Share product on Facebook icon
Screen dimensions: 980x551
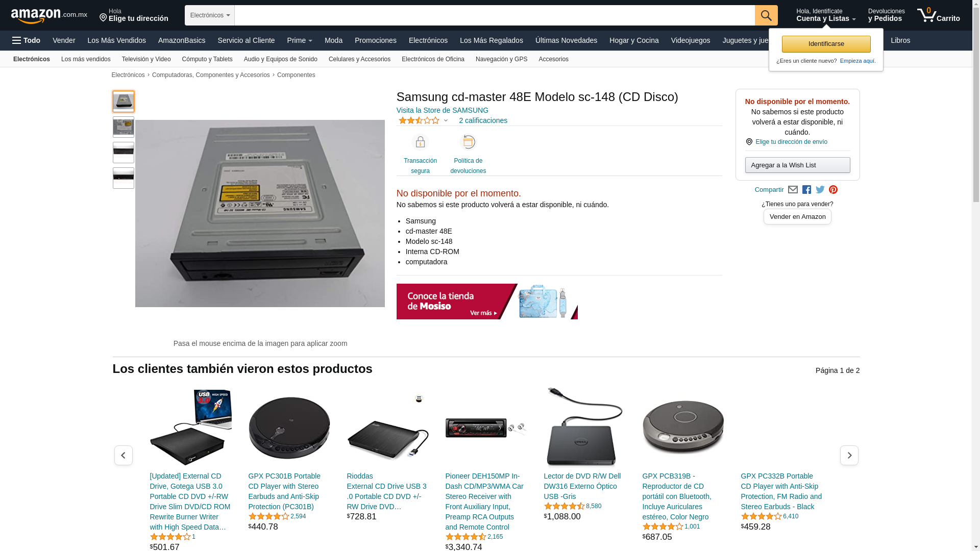806,190
